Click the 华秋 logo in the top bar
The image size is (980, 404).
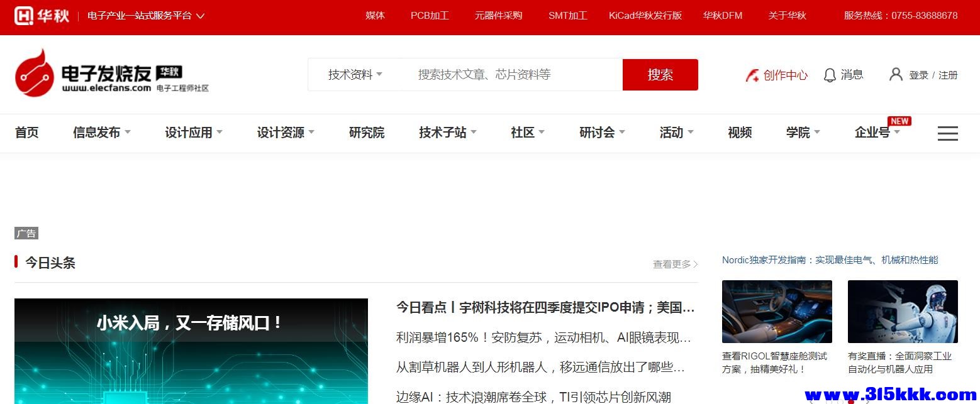42,16
